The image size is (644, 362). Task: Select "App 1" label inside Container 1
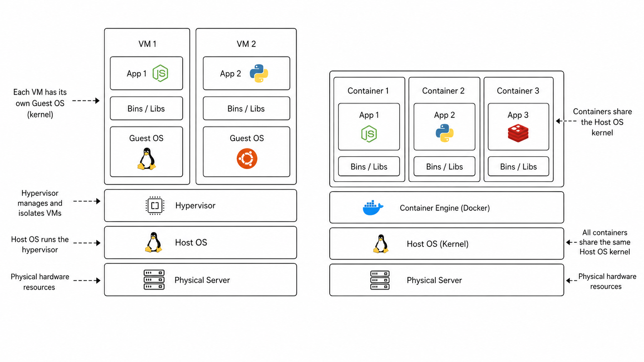pos(369,115)
